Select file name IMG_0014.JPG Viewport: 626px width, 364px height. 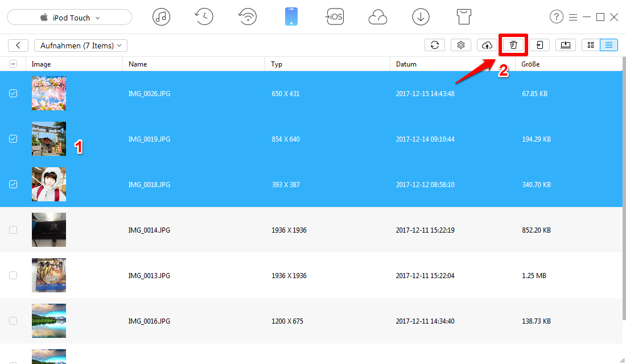click(149, 230)
